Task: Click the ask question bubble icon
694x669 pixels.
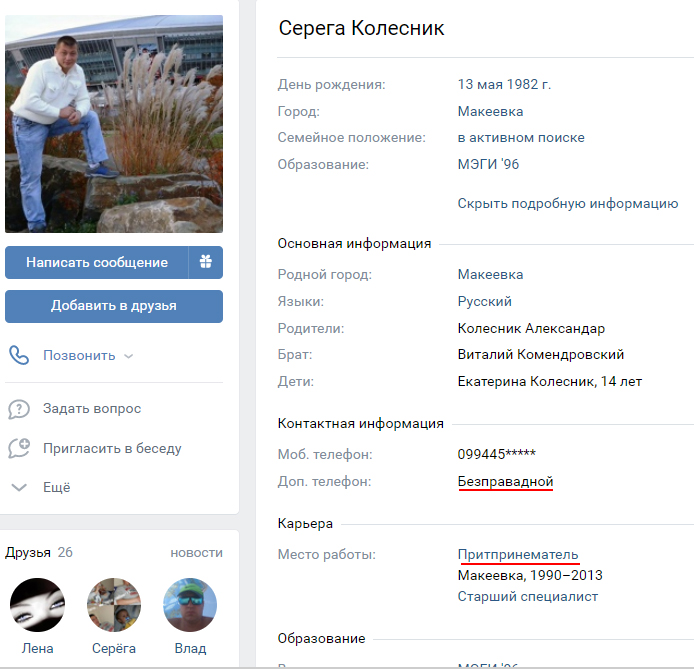Action: [19, 409]
